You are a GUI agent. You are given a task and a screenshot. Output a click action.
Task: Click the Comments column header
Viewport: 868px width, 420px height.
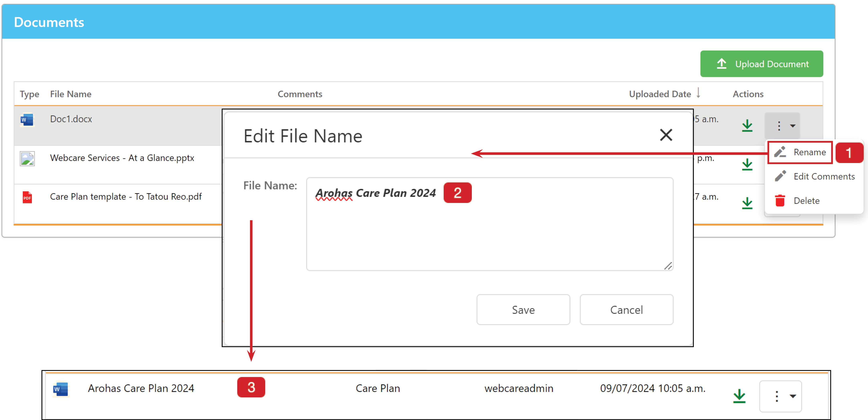[x=300, y=94]
